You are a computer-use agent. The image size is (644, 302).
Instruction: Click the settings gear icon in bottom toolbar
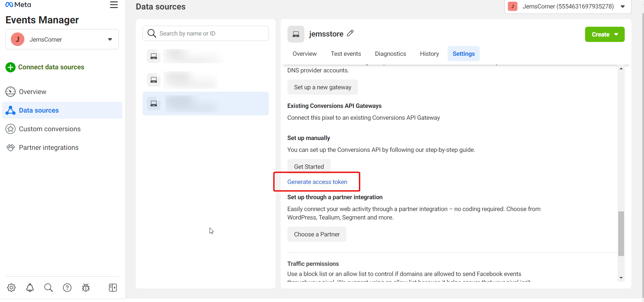pos(12,287)
